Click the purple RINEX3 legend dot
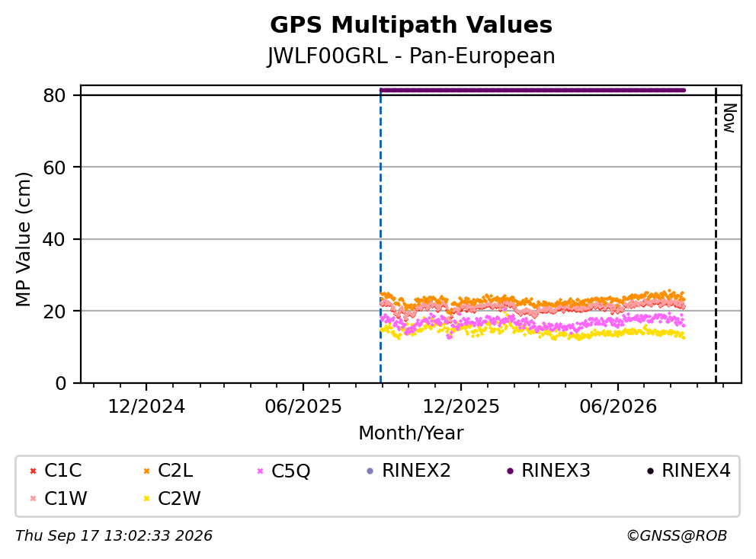Viewport: 756px width, 559px height. (x=510, y=471)
